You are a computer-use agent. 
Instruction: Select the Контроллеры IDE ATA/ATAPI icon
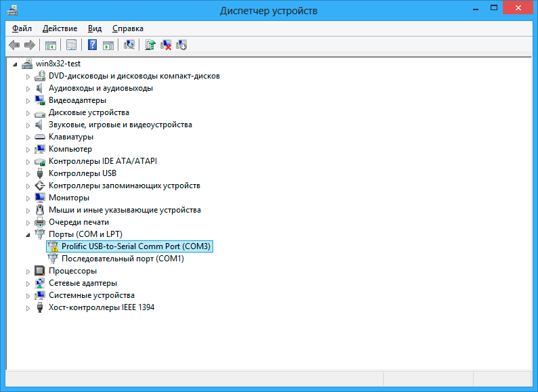click(40, 161)
